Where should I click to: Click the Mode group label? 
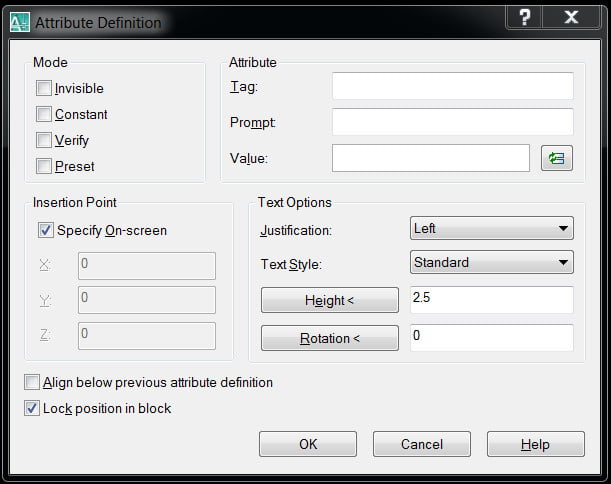[50, 62]
